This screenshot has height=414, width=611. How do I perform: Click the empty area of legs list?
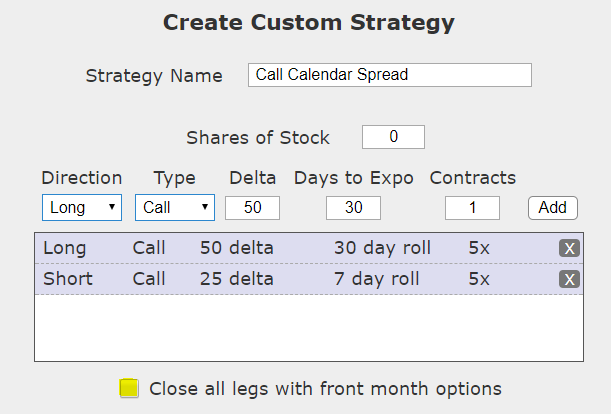click(308, 327)
